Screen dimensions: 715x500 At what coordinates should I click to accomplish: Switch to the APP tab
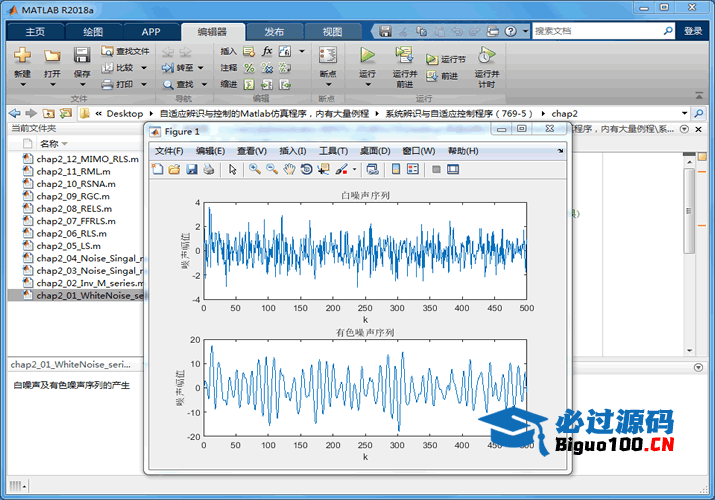150,32
